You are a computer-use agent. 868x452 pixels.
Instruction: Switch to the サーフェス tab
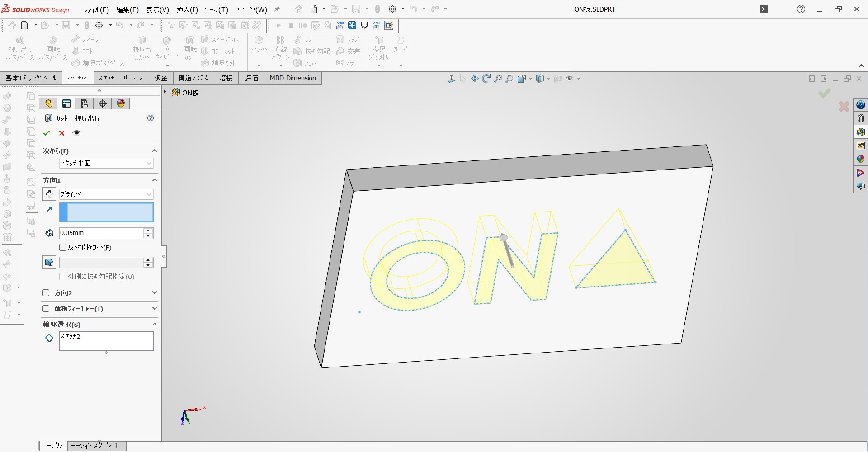coord(133,78)
